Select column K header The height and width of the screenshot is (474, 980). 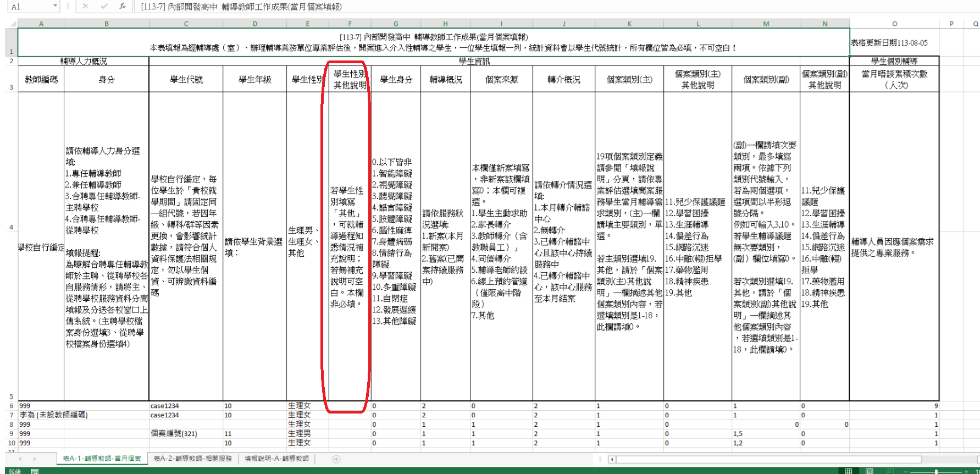click(x=629, y=24)
